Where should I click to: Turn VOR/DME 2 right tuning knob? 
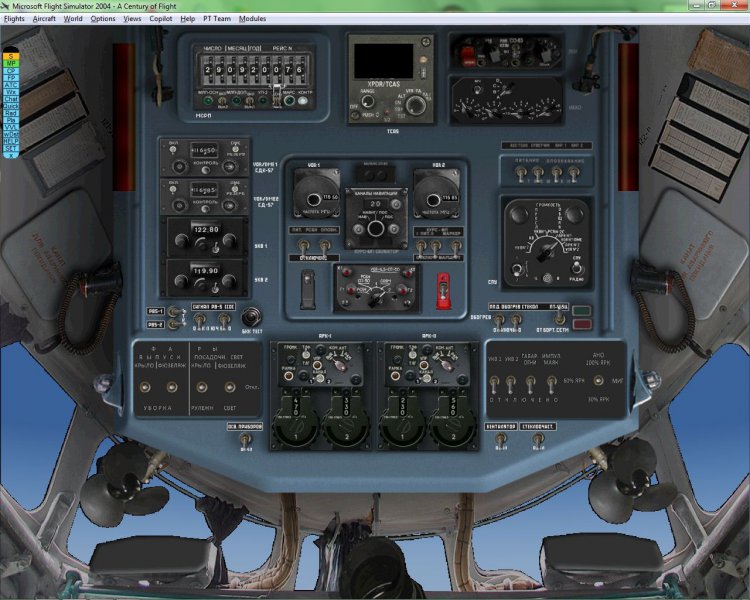(230, 206)
